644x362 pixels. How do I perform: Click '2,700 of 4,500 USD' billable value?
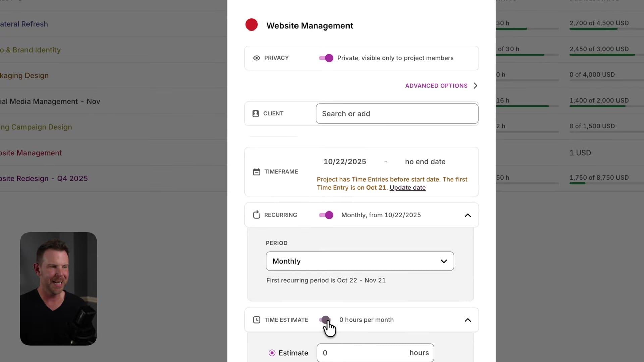point(599,23)
